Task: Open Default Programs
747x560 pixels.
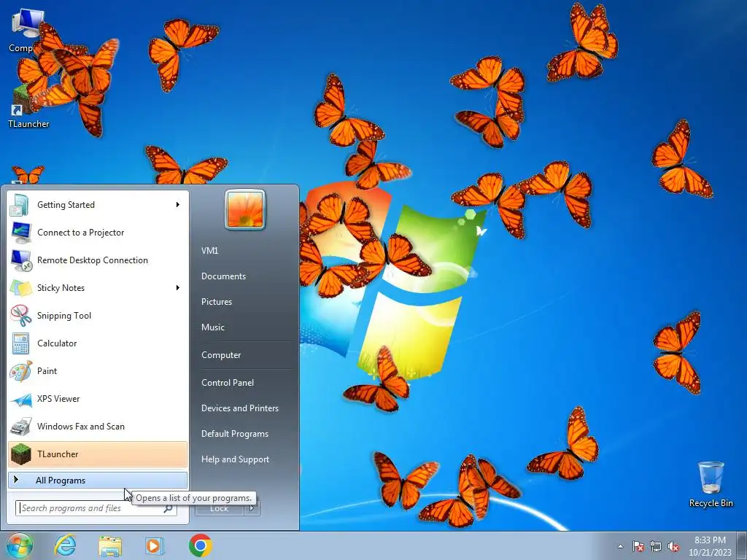Action: click(x=234, y=434)
